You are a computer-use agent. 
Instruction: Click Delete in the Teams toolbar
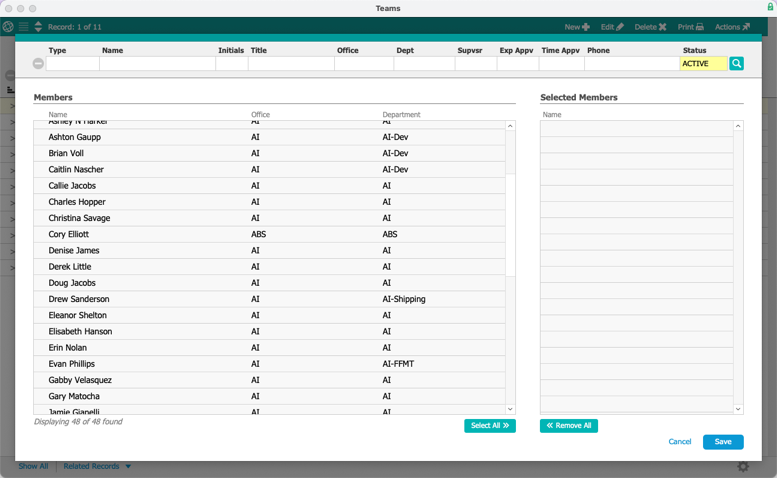(x=650, y=27)
